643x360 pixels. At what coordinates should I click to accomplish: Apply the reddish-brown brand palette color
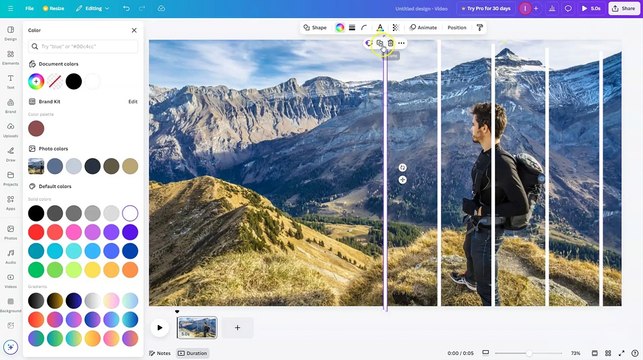36,128
